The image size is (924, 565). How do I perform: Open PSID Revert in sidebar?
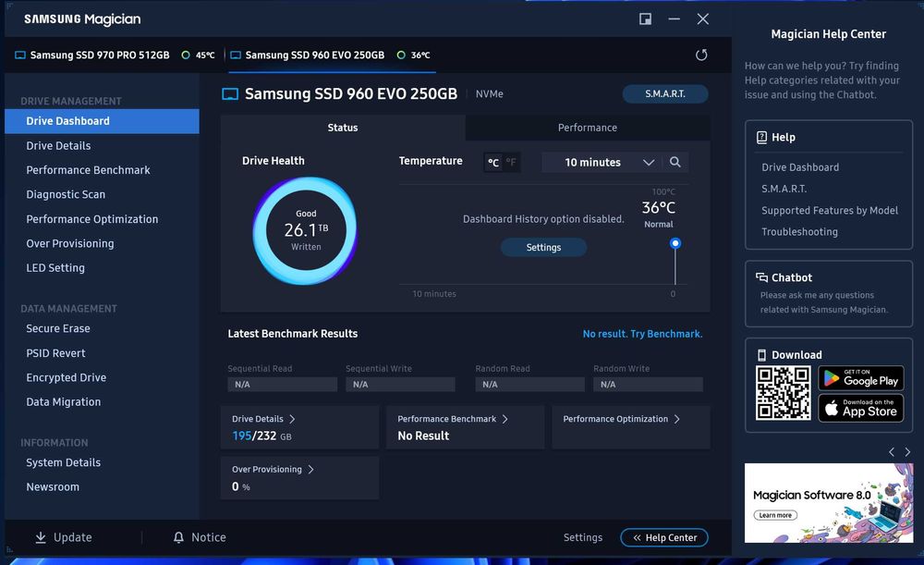point(55,353)
